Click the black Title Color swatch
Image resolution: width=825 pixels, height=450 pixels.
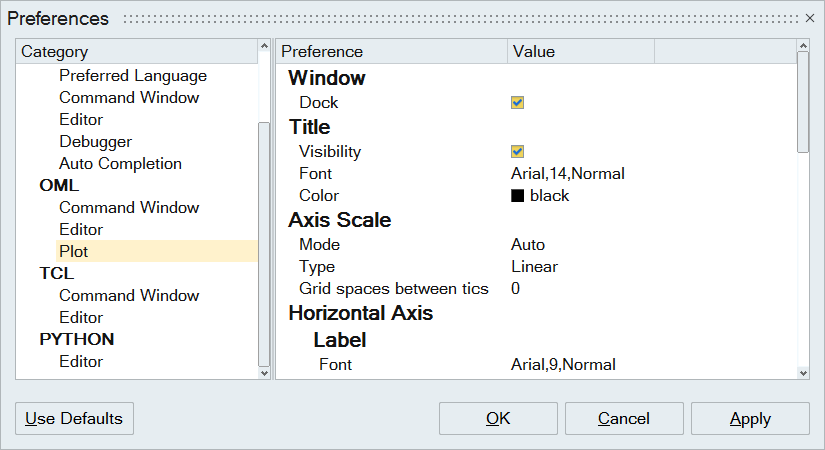518,196
